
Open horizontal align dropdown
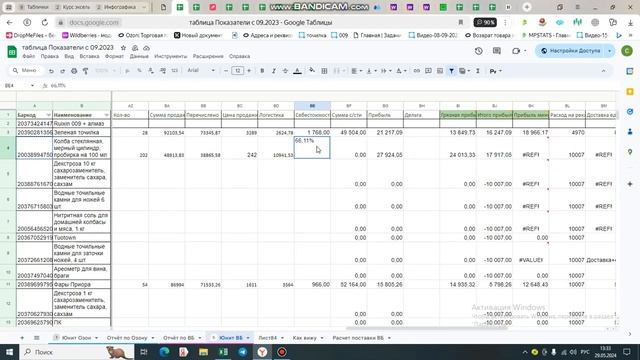coord(356,71)
